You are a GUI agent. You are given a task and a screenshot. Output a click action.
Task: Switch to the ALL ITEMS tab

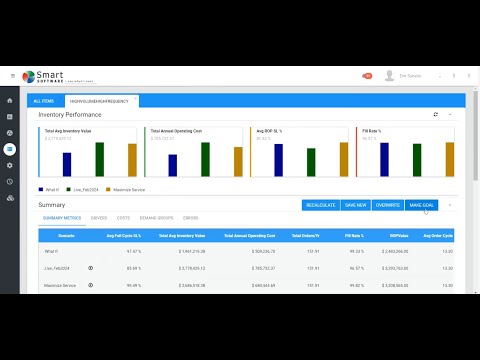(x=44, y=101)
